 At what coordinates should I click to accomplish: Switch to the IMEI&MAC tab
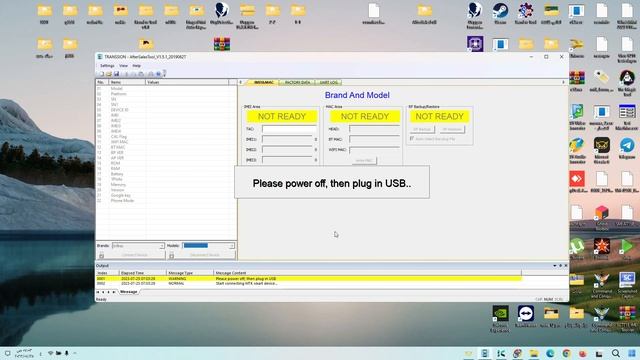coord(263,82)
